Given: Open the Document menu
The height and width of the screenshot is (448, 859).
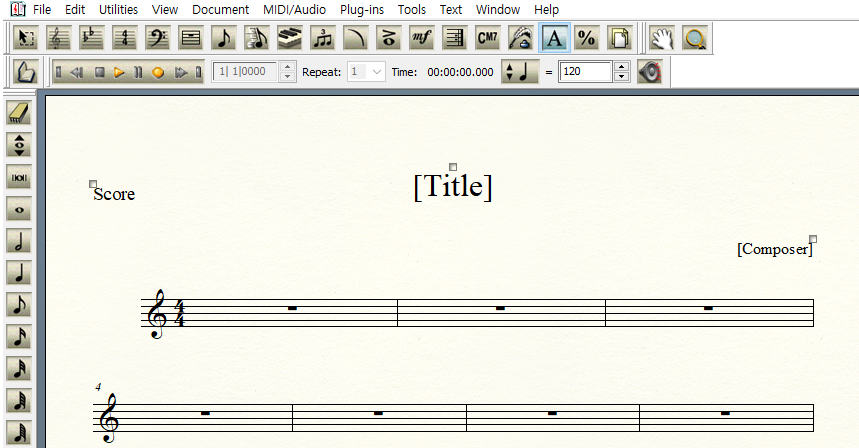Looking at the screenshot, I should click(220, 9).
